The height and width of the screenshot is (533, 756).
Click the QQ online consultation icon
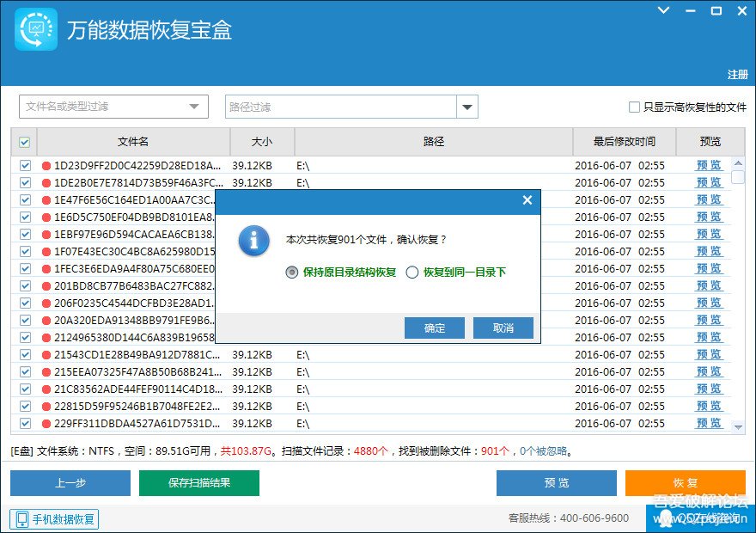(664, 518)
